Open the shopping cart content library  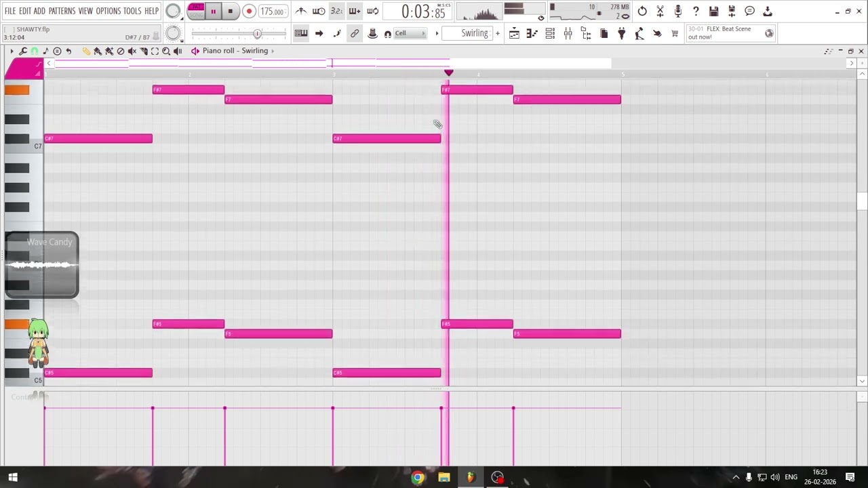pyautogui.click(x=675, y=33)
